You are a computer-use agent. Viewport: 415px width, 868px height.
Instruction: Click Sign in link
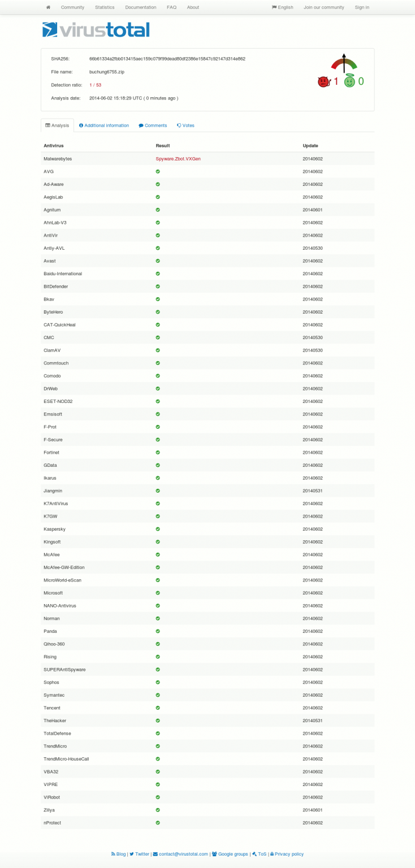tap(362, 7)
